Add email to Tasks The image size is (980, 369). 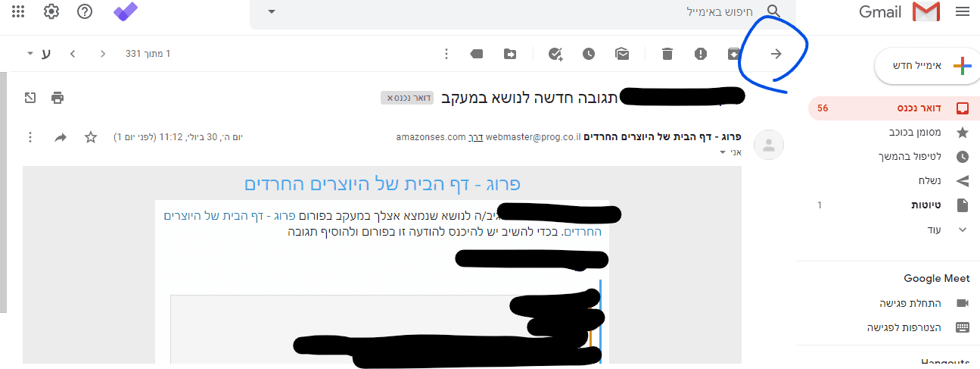point(555,54)
